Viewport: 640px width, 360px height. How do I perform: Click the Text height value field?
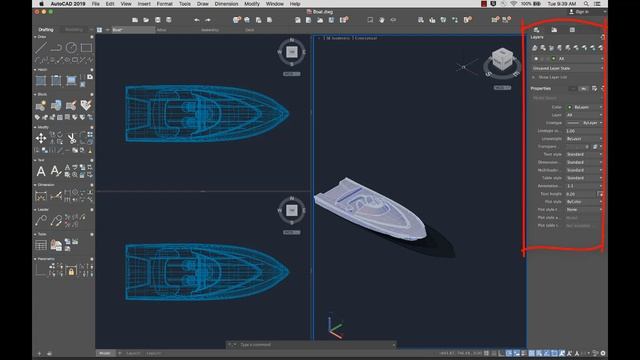point(581,194)
